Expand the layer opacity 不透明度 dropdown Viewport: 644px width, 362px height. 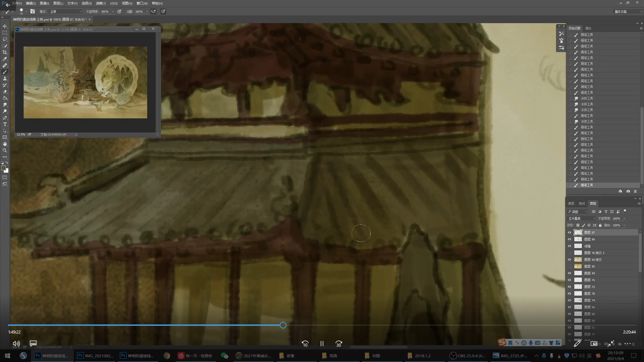624,219
